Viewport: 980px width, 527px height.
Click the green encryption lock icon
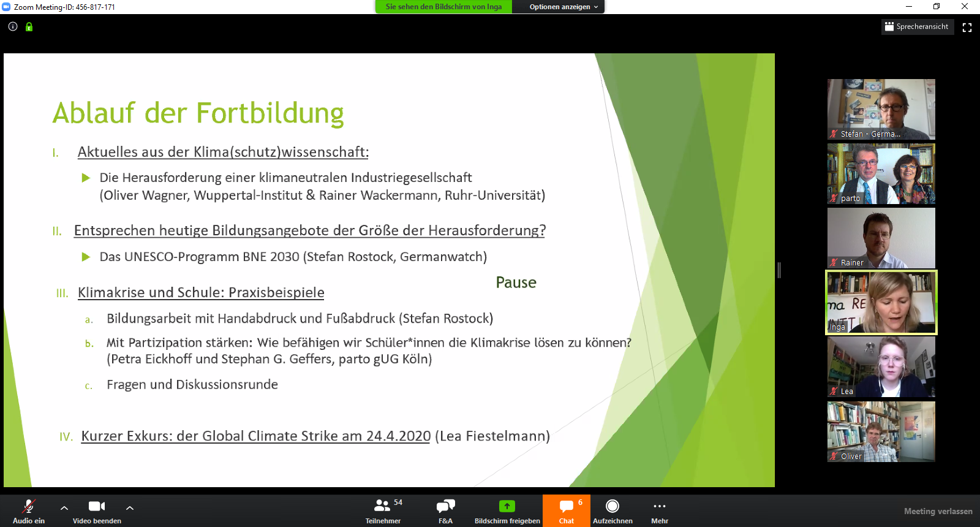(x=29, y=27)
